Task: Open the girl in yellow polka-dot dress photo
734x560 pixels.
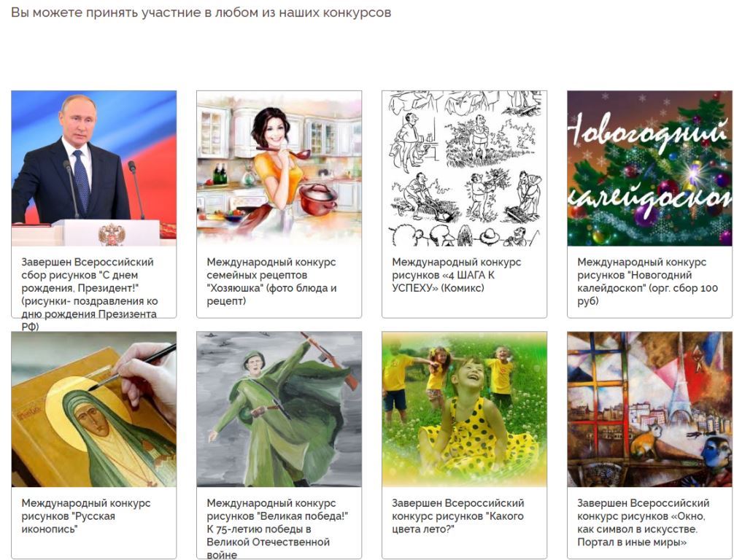Action: [x=464, y=409]
